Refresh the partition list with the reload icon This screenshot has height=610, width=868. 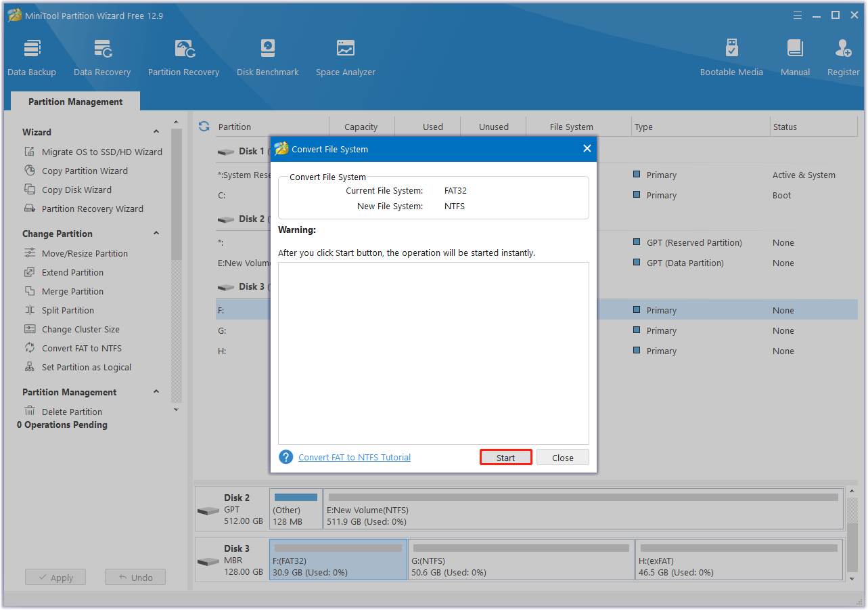pyautogui.click(x=204, y=127)
